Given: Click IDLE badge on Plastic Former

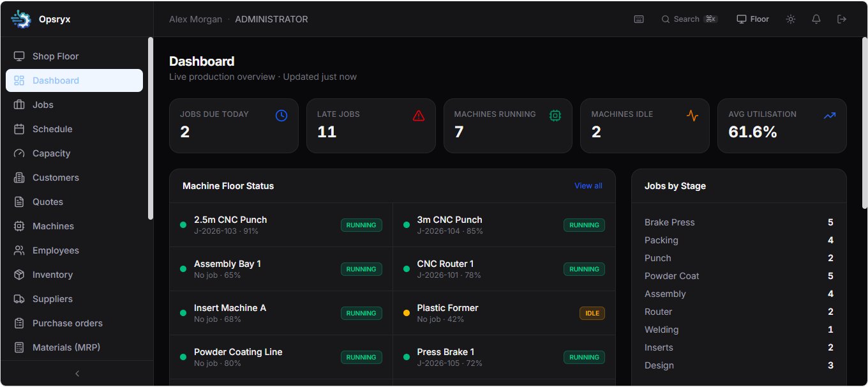Looking at the screenshot, I should (592, 313).
